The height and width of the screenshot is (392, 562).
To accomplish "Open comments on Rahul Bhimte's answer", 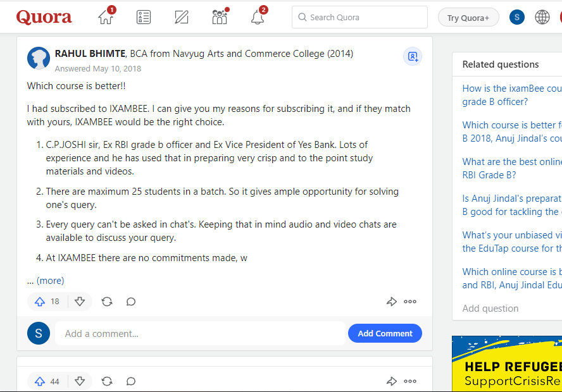I will click(131, 302).
